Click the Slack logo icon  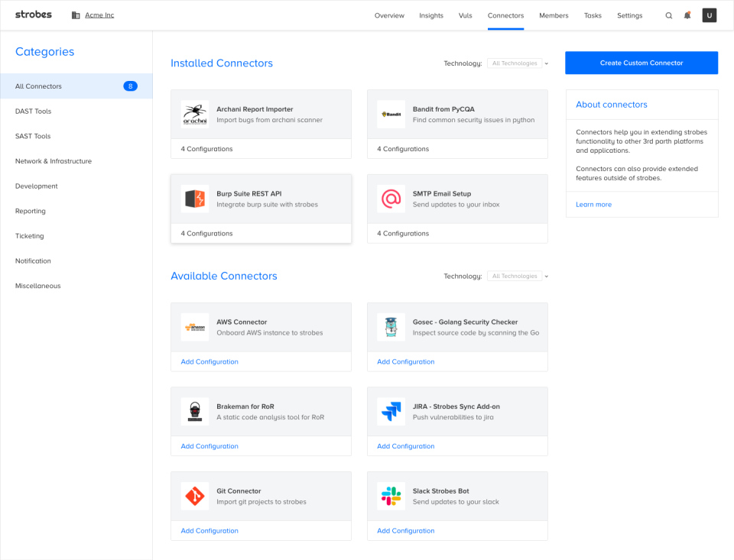[x=391, y=497]
